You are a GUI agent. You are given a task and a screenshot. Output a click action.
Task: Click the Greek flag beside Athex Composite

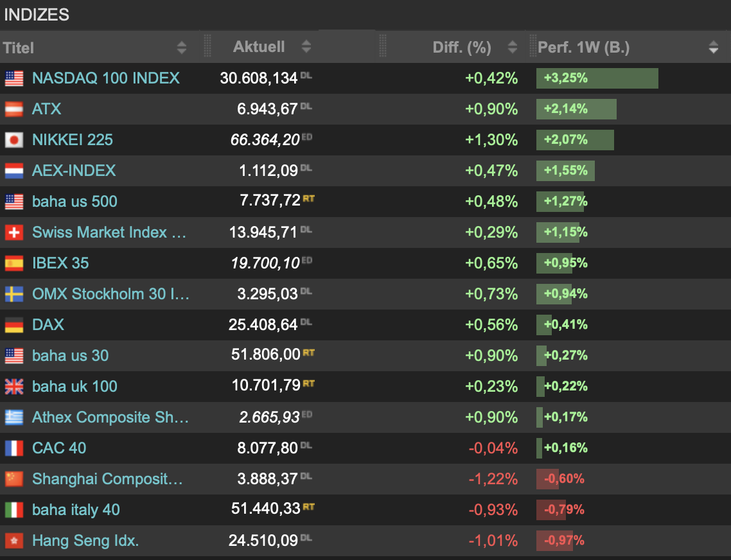click(x=14, y=417)
